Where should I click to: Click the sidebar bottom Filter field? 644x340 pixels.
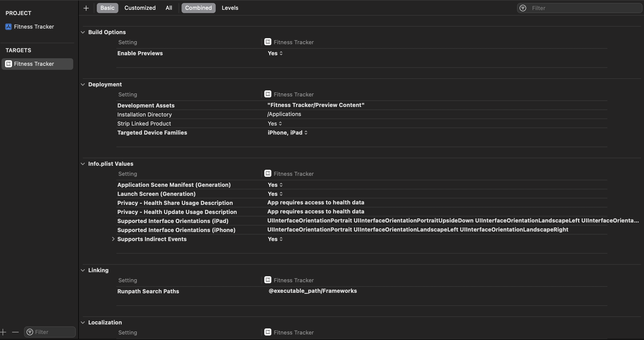pyautogui.click(x=50, y=332)
